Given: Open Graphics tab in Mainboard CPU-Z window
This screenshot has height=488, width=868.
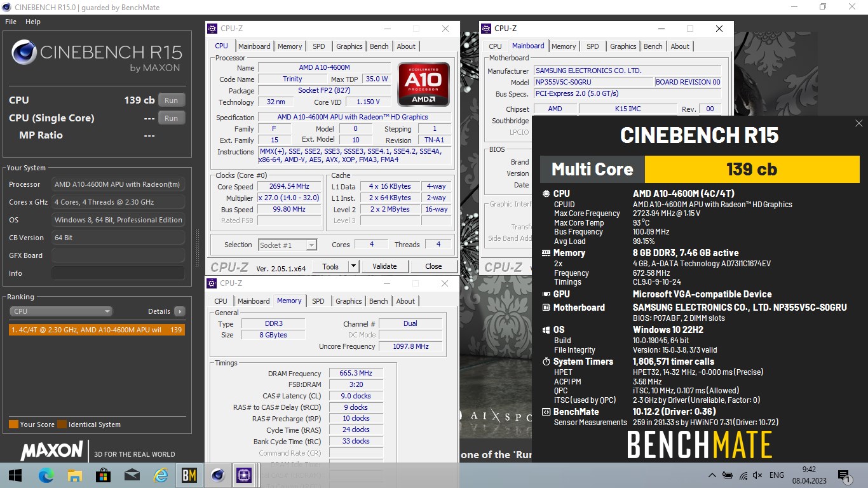Looking at the screenshot, I should point(623,46).
